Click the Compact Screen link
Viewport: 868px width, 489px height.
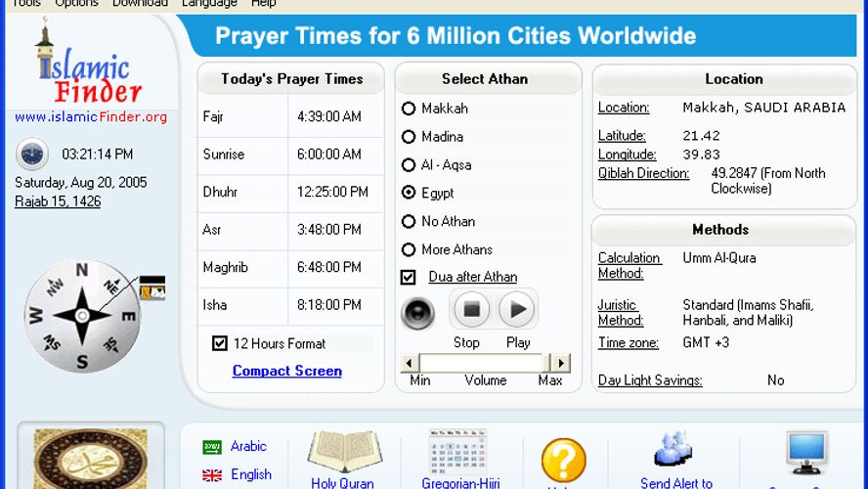[x=286, y=371]
